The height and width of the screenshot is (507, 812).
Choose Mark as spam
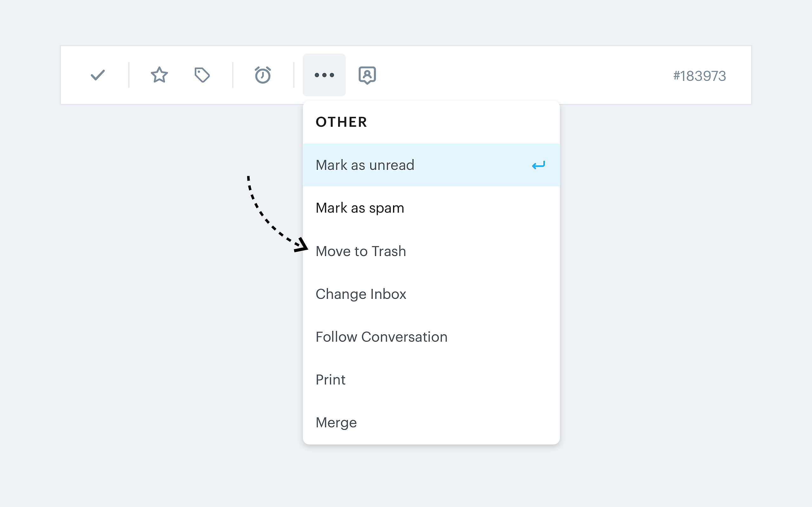tap(360, 208)
